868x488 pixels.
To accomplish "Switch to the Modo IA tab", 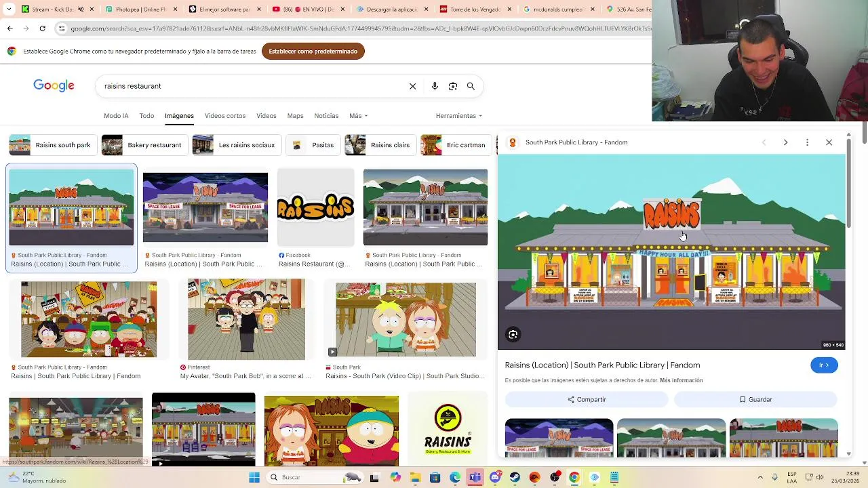I will coord(116,116).
